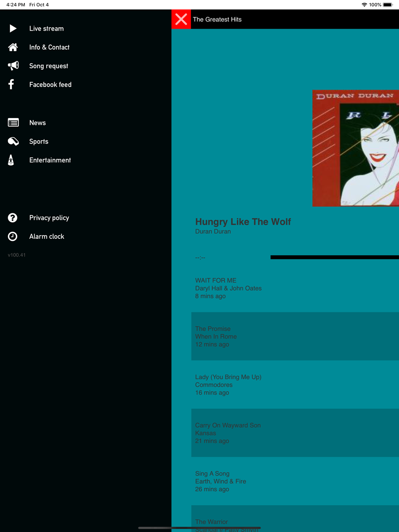Open the Info & Contact home icon
399x532 pixels.
click(13, 47)
